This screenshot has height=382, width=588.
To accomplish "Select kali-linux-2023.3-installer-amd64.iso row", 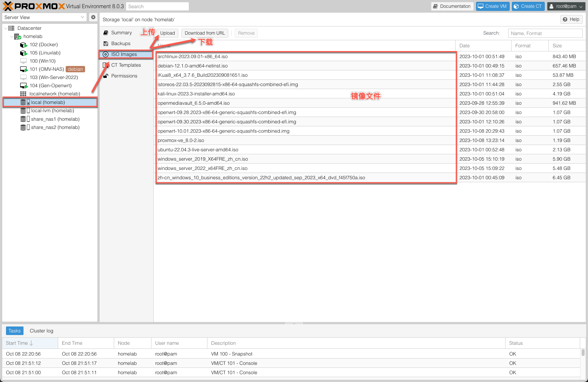I will click(370, 94).
